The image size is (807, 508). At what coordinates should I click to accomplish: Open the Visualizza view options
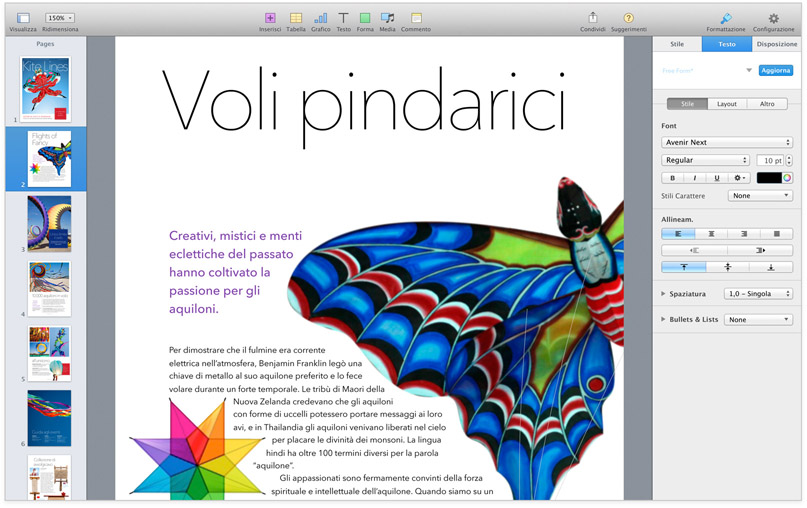(23, 19)
